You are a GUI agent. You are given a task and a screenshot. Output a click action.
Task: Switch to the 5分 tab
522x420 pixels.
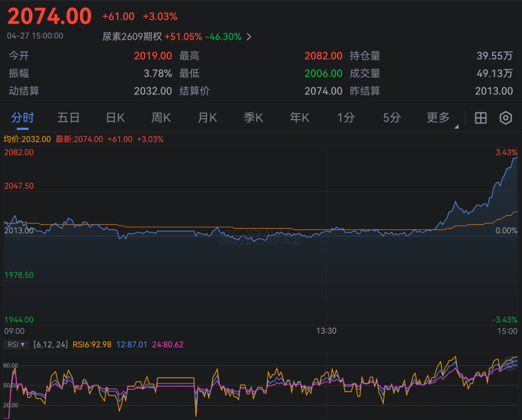coord(392,118)
